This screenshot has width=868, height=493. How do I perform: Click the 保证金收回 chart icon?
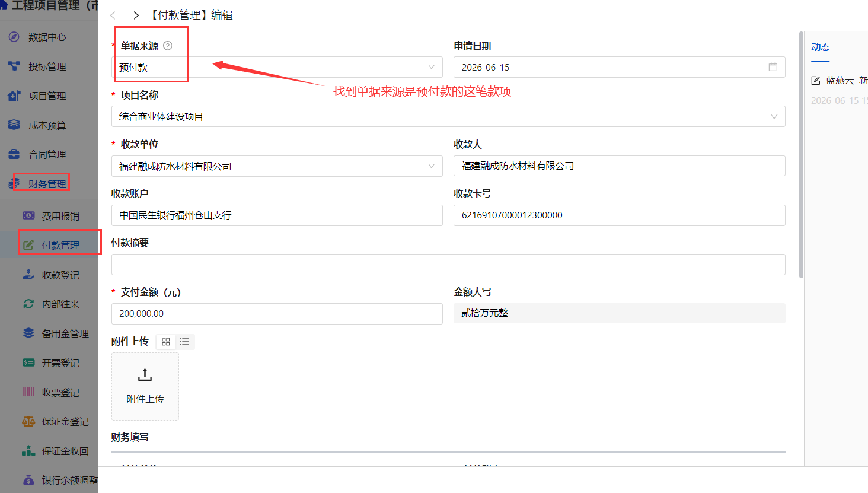28,450
